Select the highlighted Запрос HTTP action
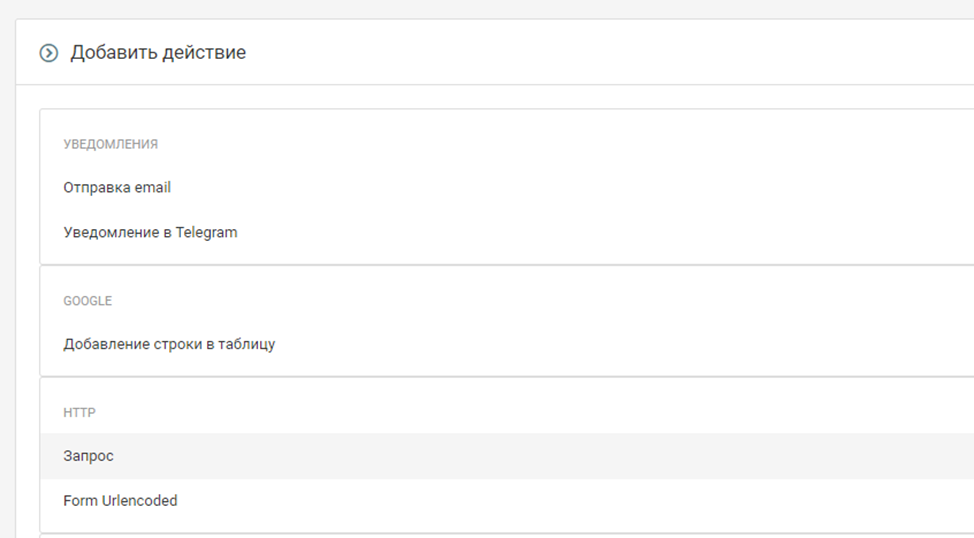 [x=89, y=456]
